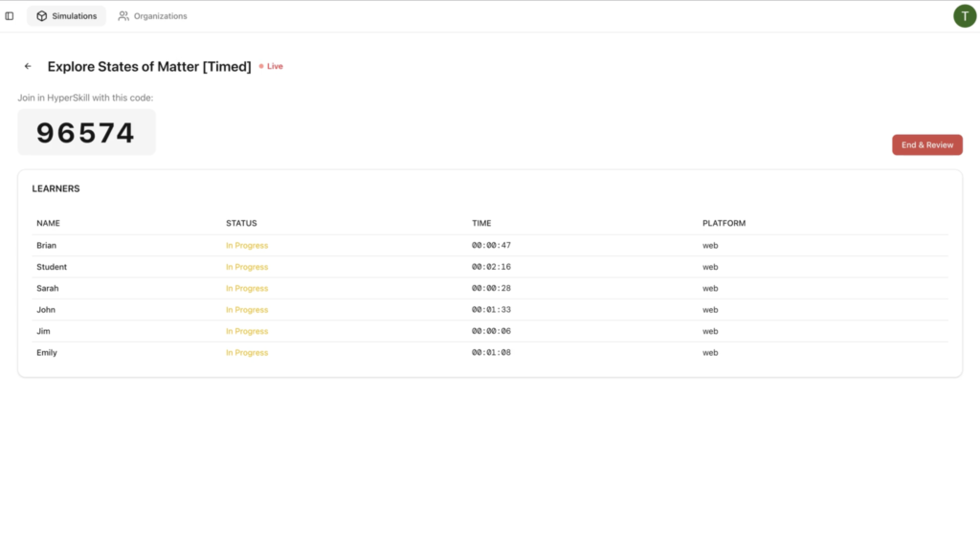Click Sarah's In Progress status

coord(247,289)
